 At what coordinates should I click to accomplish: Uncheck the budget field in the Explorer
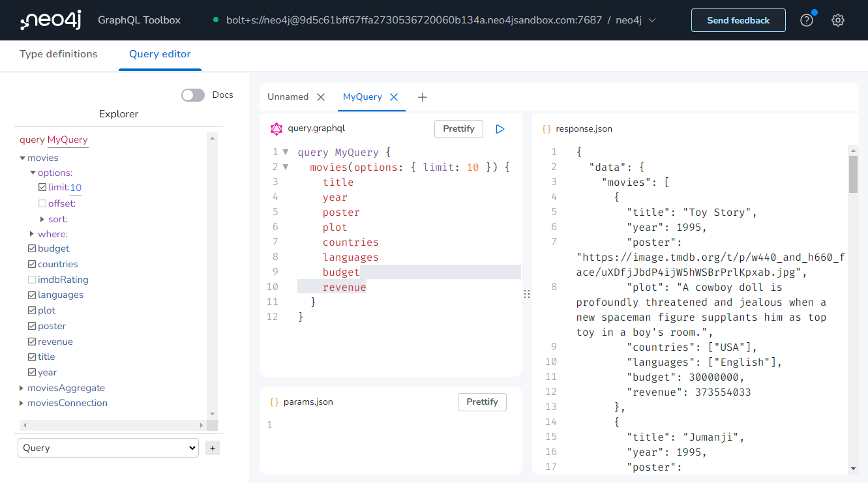pos(31,248)
